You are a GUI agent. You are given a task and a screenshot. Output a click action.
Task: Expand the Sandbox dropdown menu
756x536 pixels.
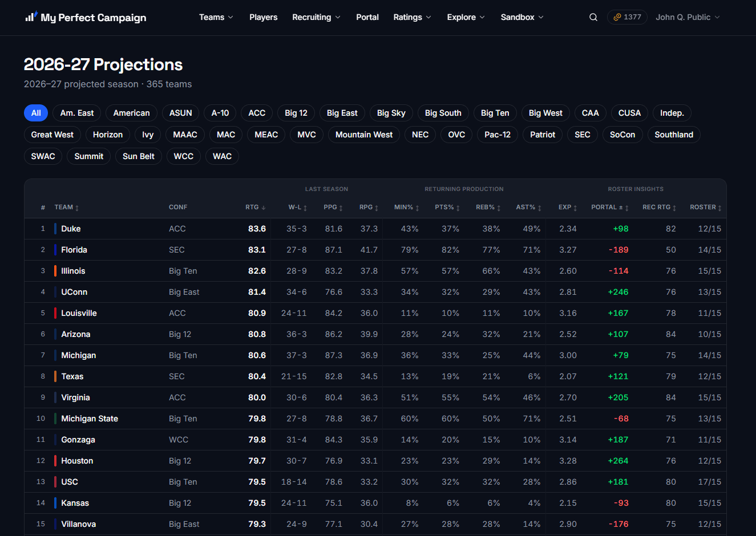[522, 17]
